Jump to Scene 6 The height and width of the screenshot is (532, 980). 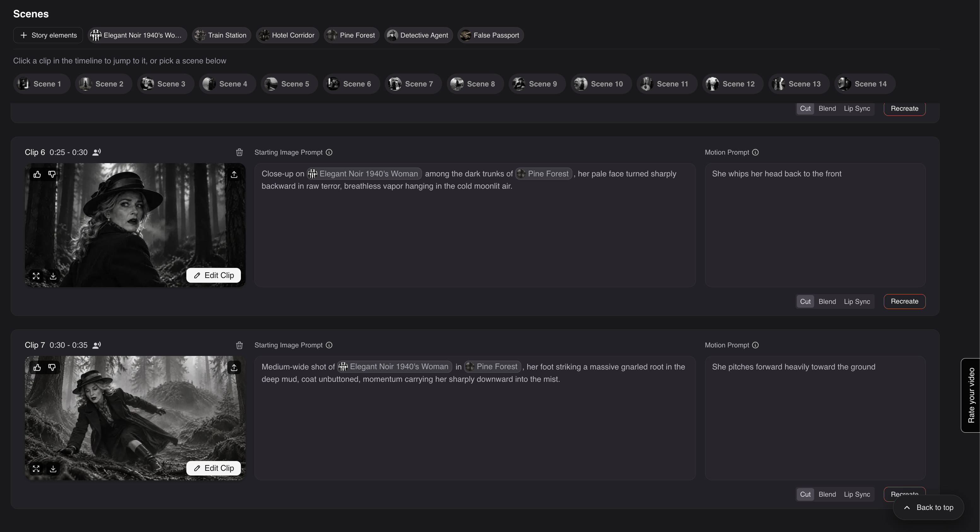[x=351, y=84]
